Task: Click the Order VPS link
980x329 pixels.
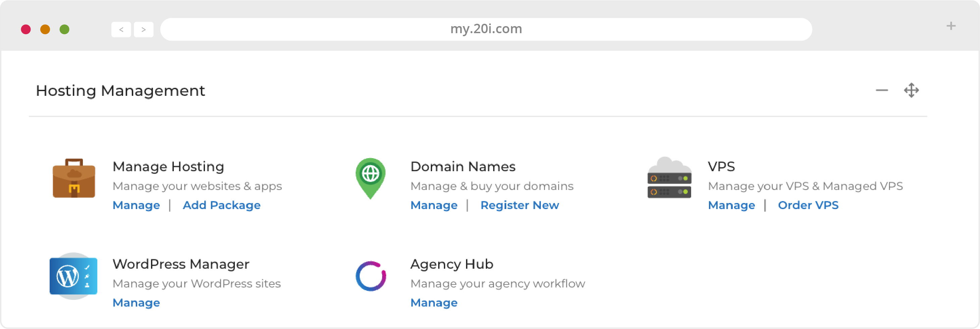Action: coord(808,205)
